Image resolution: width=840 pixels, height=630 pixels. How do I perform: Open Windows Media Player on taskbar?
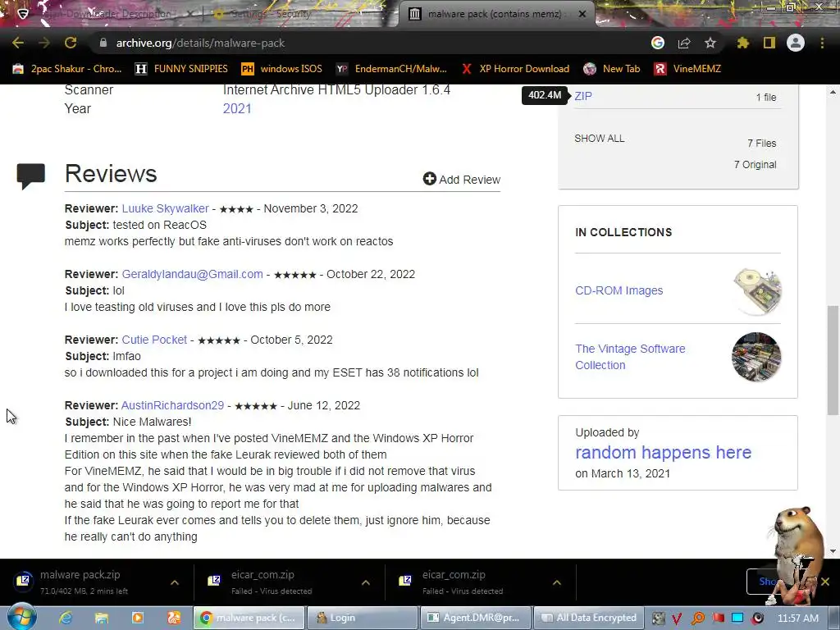pos(138,618)
